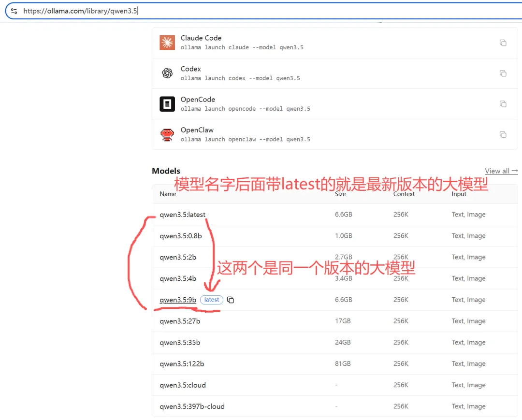Copy the OpenClaw launch command
The image size is (522, 420).
pyautogui.click(x=503, y=134)
